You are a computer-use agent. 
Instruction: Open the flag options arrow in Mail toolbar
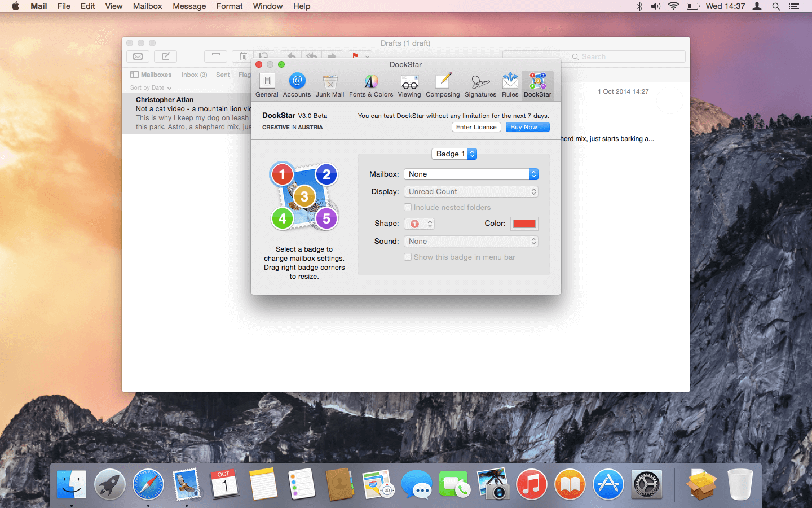(367, 56)
